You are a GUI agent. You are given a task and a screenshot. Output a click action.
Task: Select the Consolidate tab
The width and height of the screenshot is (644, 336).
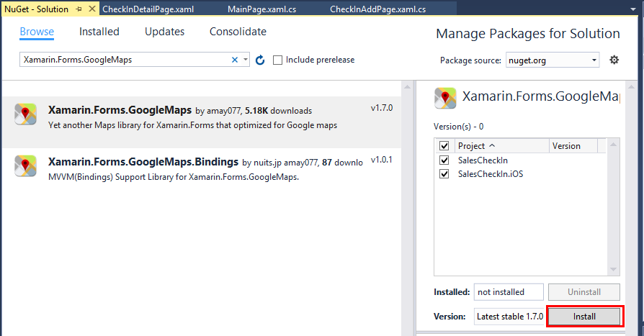(238, 32)
